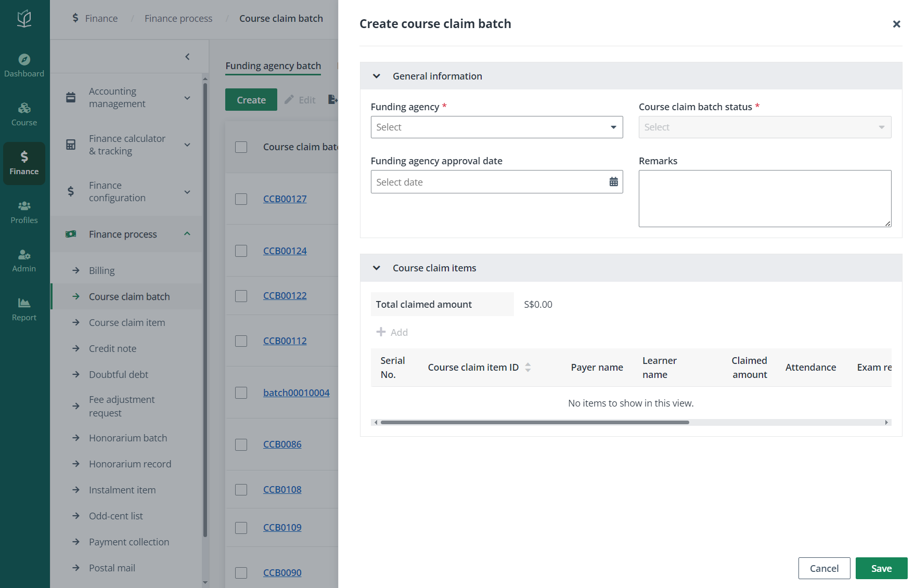915x588 pixels.
Task: Expand Finance configuration menu
Action: click(187, 192)
